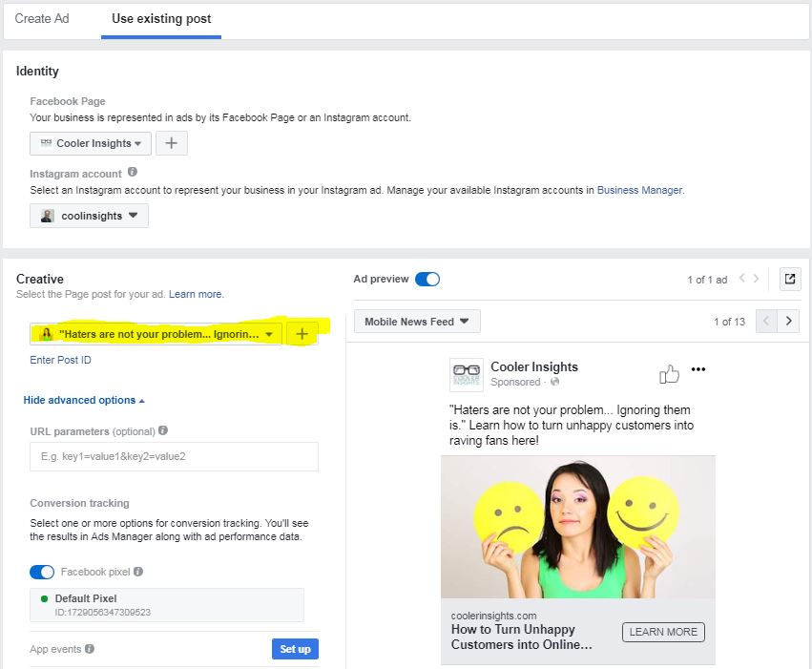Focus the URL parameters input field

pos(174,457)
